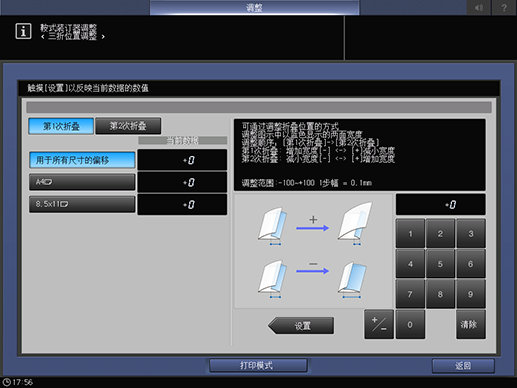Click the speaker sound icon
This screenshot has height=388, width=517.
coord(479,7)
